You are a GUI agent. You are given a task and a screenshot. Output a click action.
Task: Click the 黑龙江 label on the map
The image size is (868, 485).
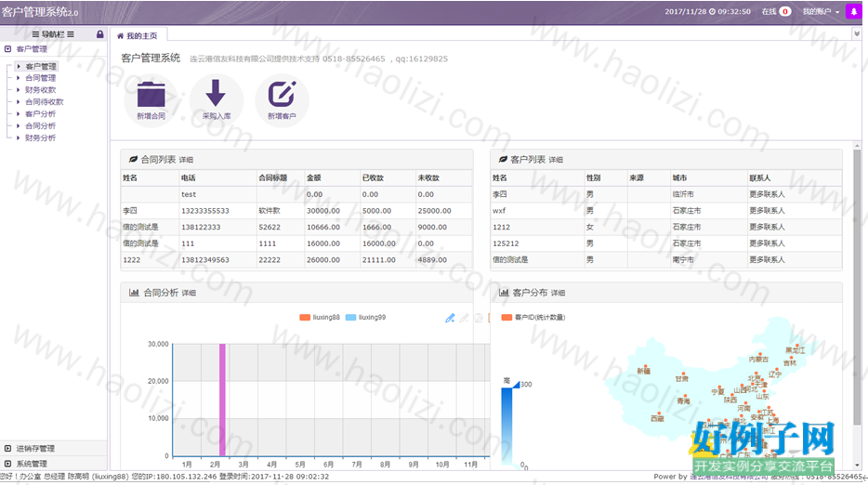point(795,350)
